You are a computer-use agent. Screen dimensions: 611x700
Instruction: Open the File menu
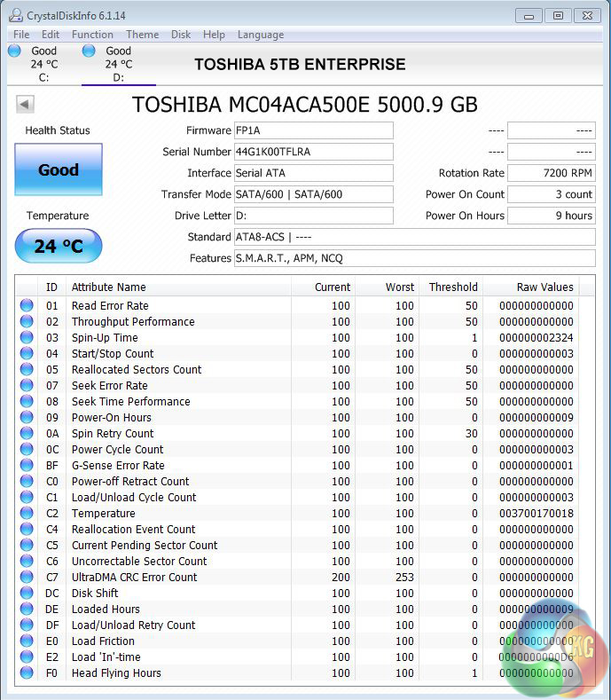click(21, 35)
